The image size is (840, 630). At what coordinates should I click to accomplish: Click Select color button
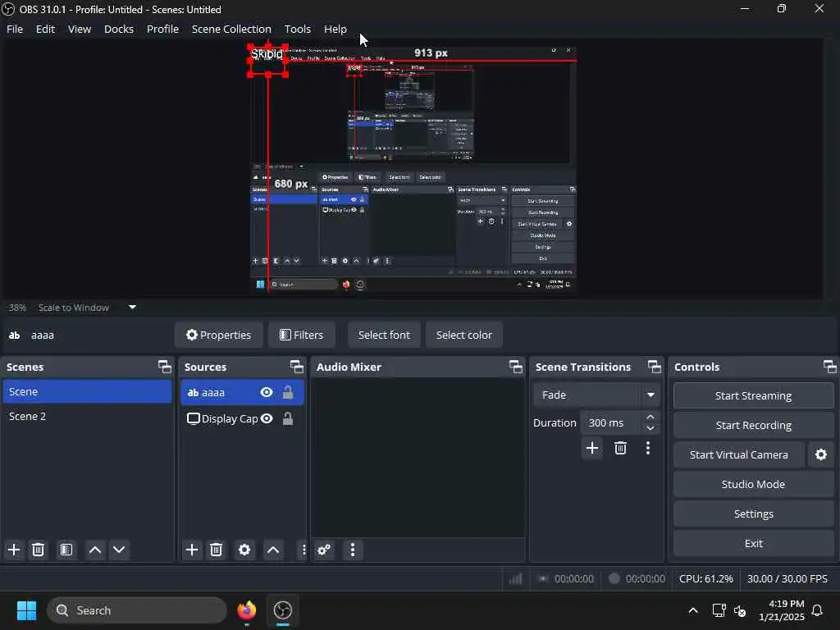[464, 335]
